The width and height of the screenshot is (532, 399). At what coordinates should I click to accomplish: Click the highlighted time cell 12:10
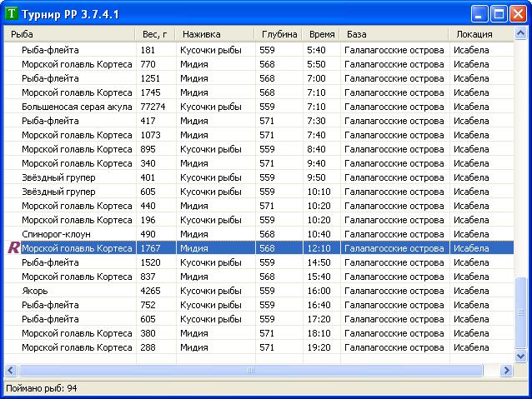pos(319,248)
